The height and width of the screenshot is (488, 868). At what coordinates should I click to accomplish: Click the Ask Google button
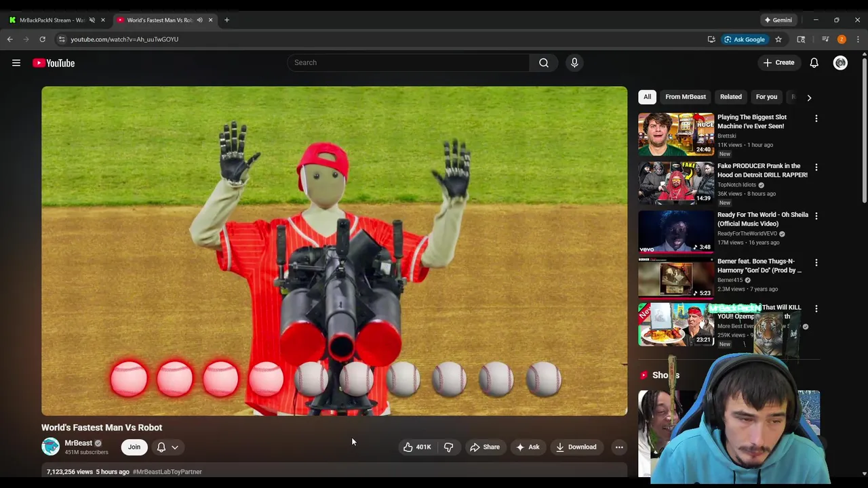(744, 39)
